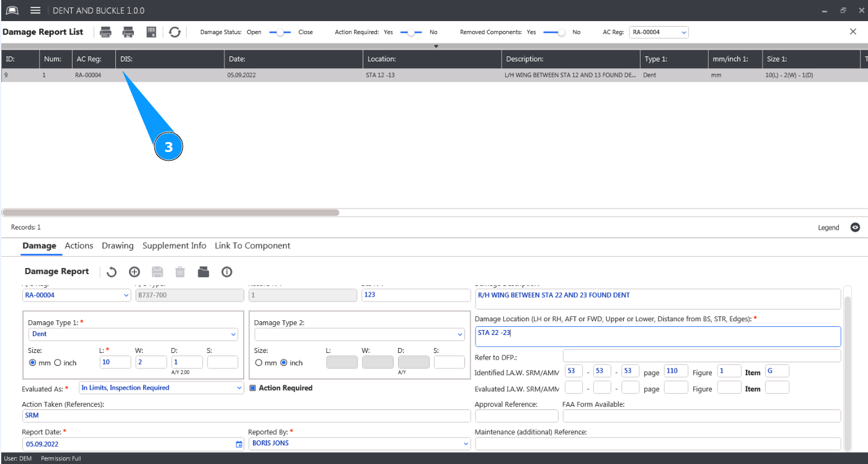868x464 pixels.
Task: Click the info icon in Damage Report toolbar
Action: pyautogui.click(x=227, y=272)
